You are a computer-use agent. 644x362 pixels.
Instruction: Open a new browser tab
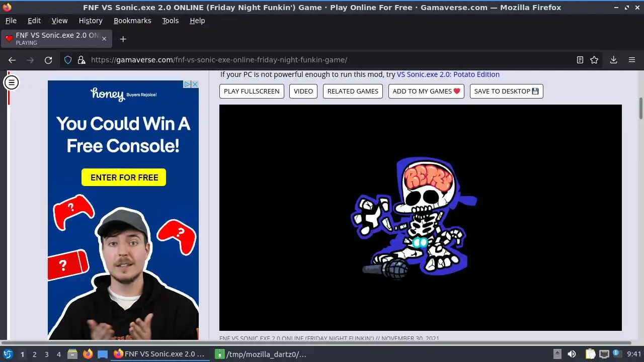123,39
